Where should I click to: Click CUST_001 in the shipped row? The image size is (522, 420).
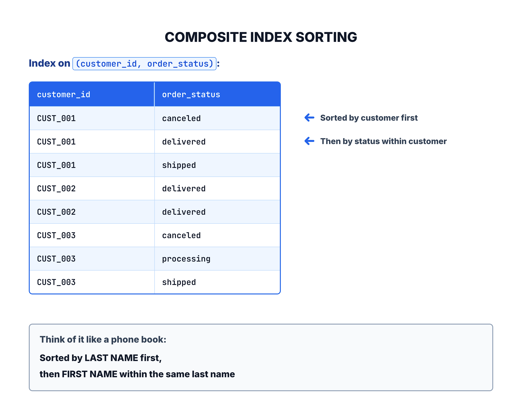pyautogui.click(x=56, y=165)
